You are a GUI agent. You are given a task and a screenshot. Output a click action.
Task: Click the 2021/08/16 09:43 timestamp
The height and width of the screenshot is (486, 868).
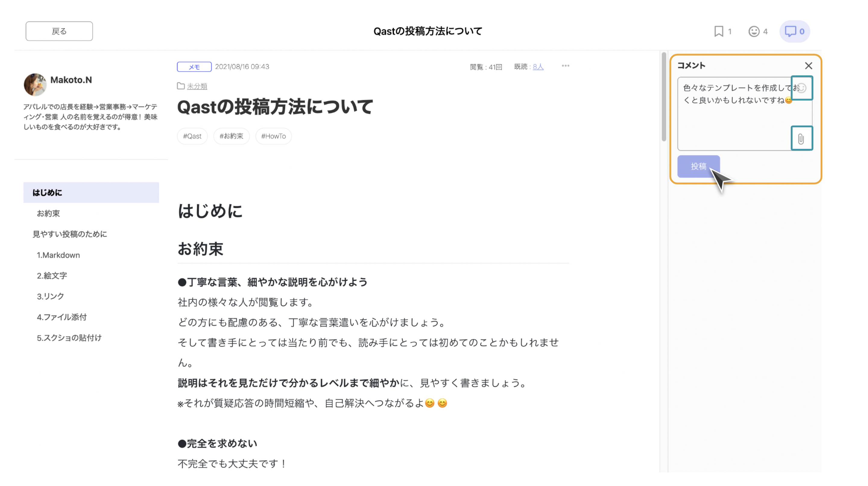click(x=242, y=67)
